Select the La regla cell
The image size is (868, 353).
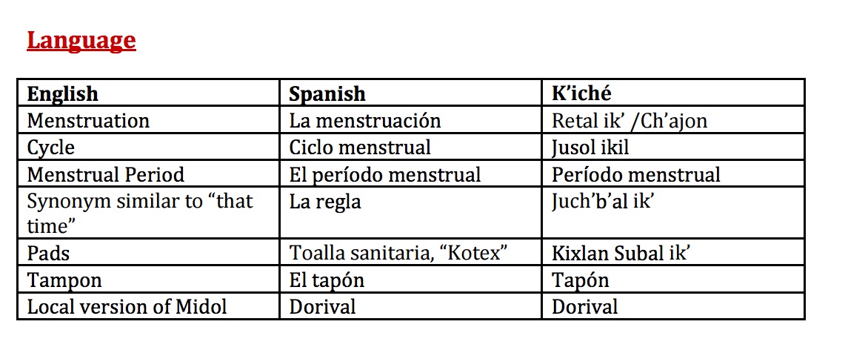[410, 213]
